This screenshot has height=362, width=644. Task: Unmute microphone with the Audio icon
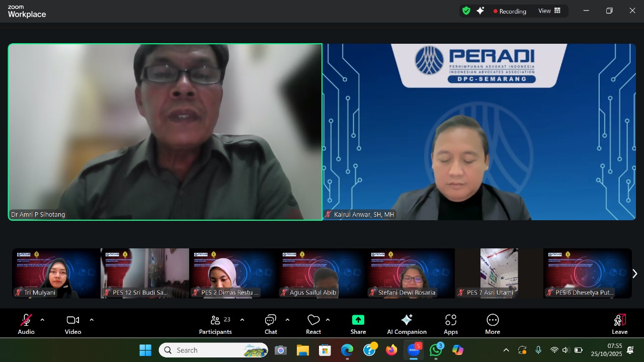[x=26, y=324]
